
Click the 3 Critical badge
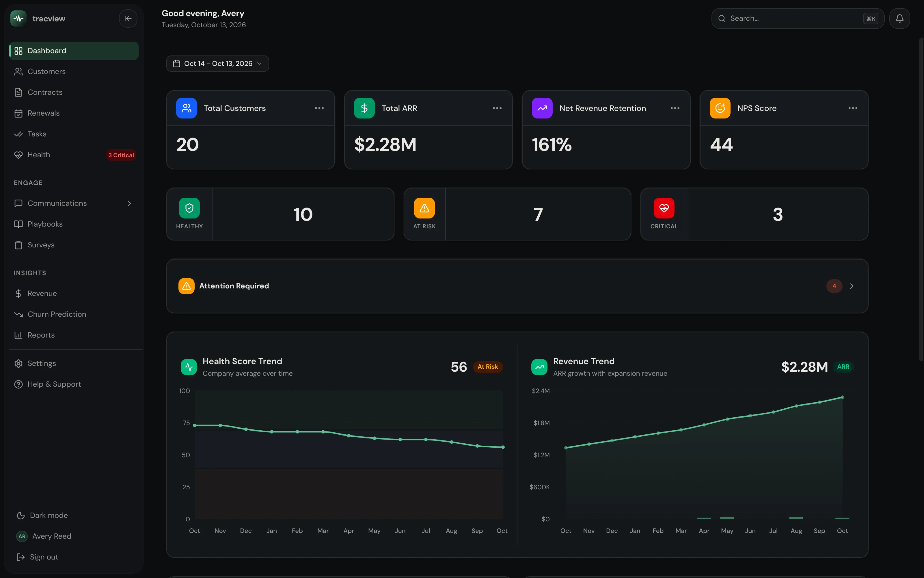coord(121,155)
